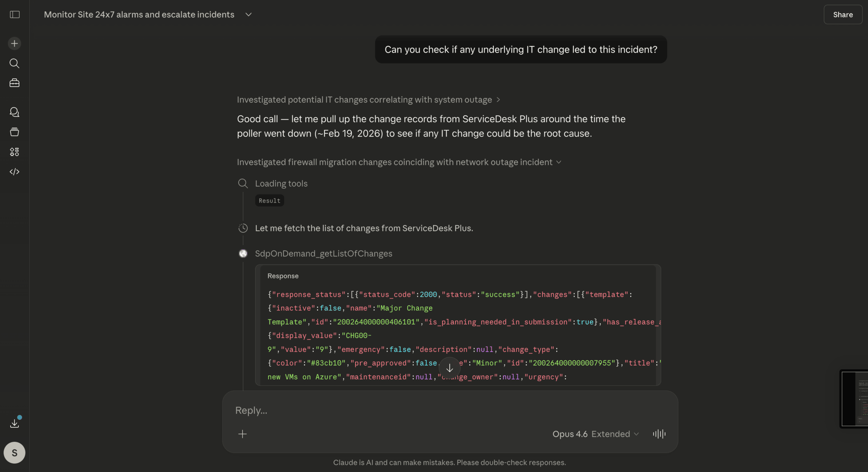The height and width of the screenshot is (472, 868).
Task: Open the S user avatar menu
Action: (14, 453)
